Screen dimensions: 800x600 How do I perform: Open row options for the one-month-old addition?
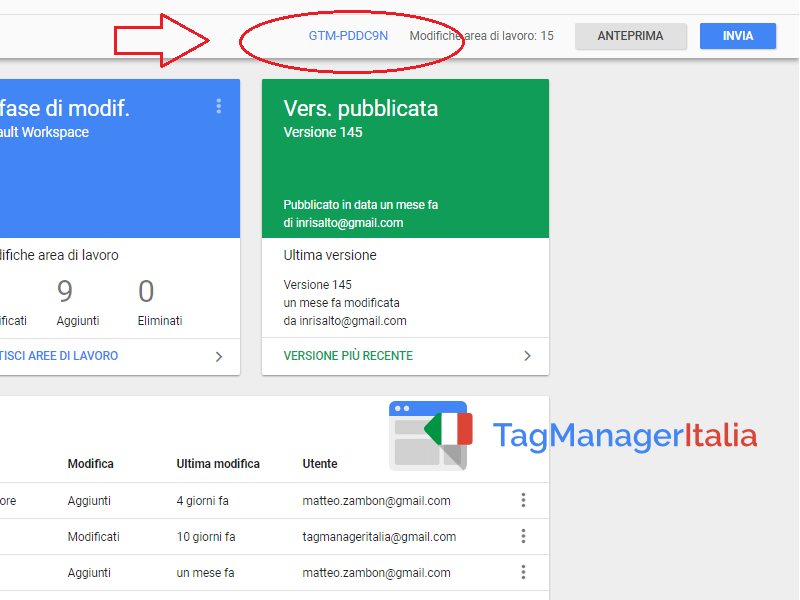(x=523, y=572)
